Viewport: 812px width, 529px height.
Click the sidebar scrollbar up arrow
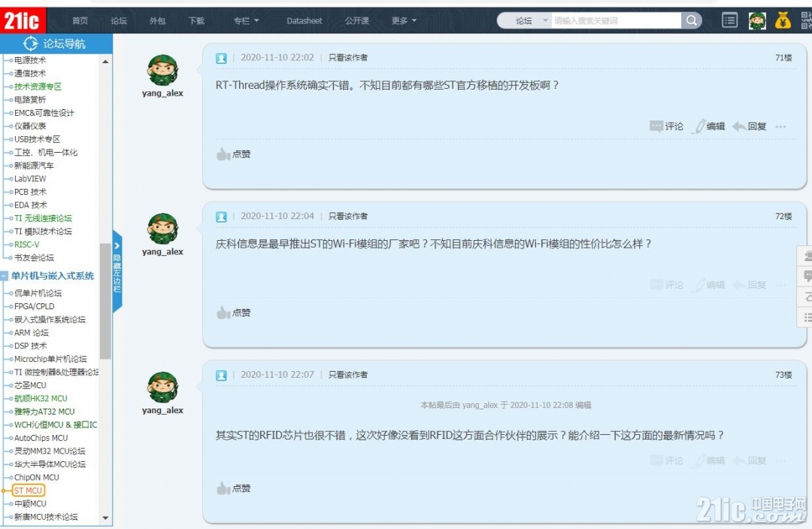(106, 62)
